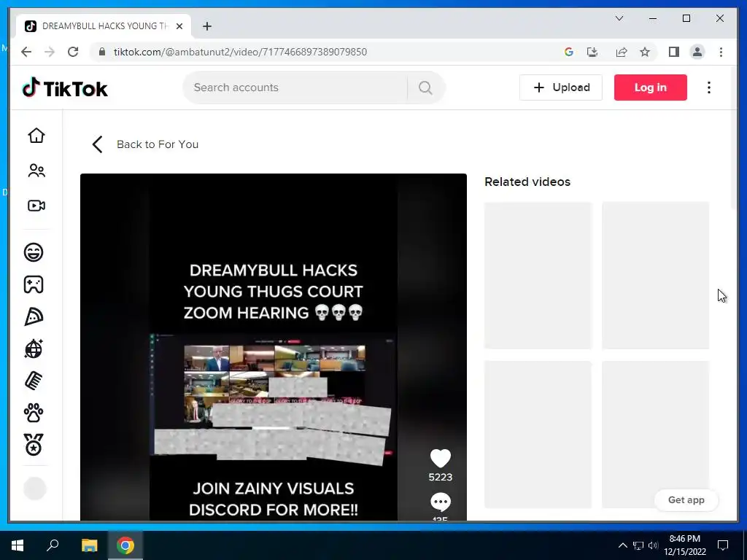Select the Gaming controller category icon
This screenshot has height=560, width=747.
coord(34,285)
